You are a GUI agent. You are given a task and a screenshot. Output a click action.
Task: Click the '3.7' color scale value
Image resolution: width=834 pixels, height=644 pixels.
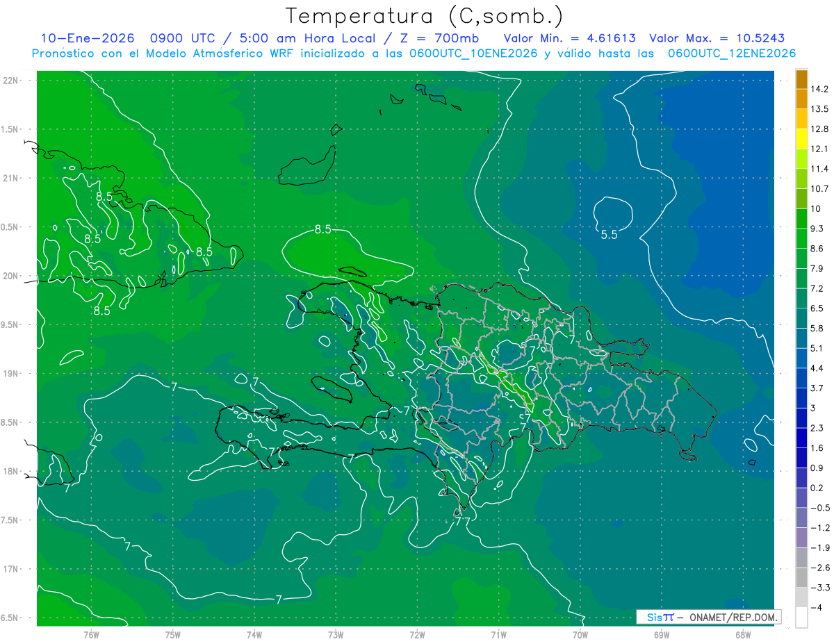[817, 388]
